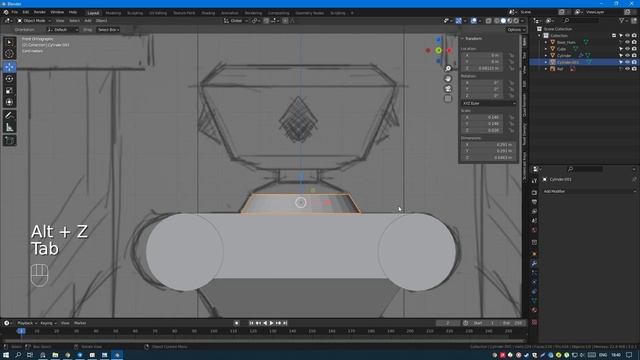Switch to Wireframe viewport shading
Screen dimensions: 640x360
tap(497, 21)
